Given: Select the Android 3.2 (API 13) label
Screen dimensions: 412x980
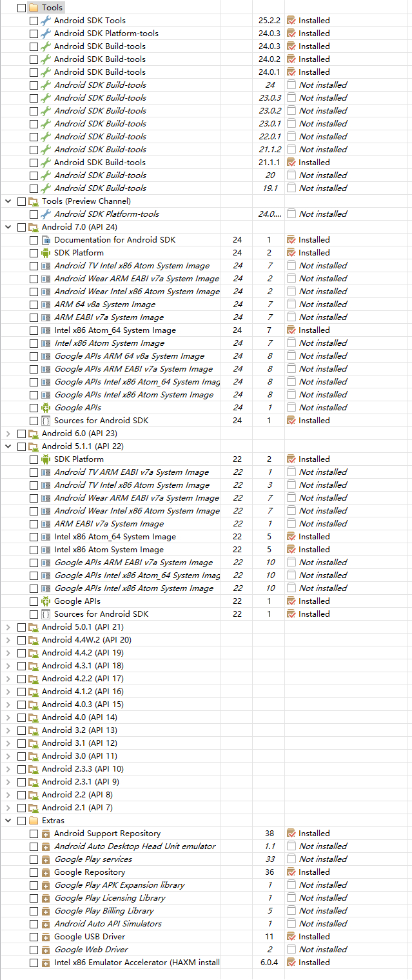Looking at the screenshot, I should (x=79, y=730).
